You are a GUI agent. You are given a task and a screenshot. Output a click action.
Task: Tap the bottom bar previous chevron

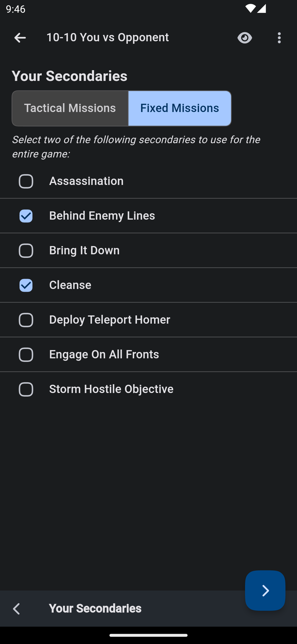(x=16, y=609)
